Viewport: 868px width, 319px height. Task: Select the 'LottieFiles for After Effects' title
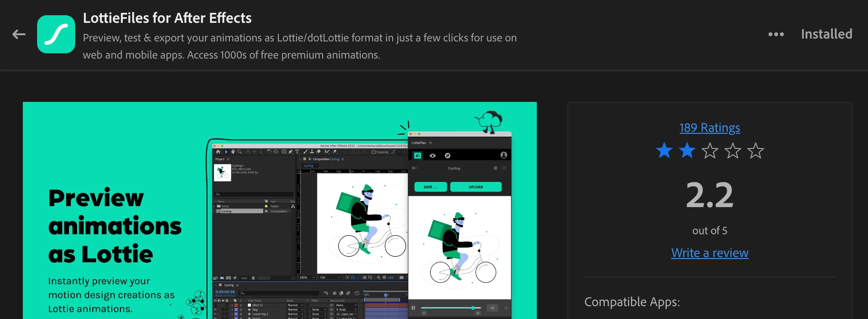click(167, 18)
